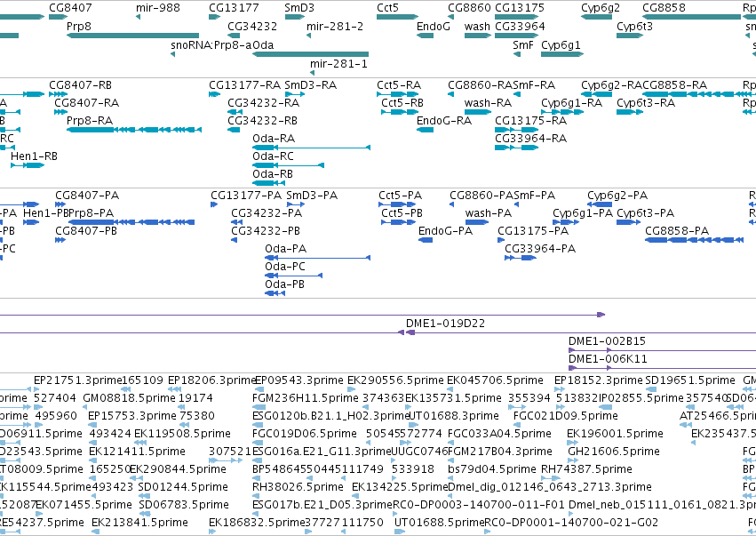756x536 pixels.
Task: Select the wash-PA protein label
Action: coord(489,212)
